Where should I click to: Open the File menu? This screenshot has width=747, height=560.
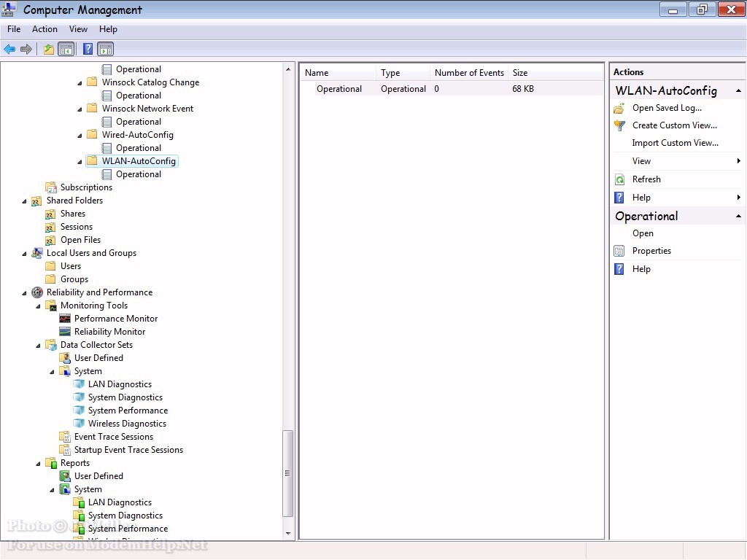[x=14, y=29]
